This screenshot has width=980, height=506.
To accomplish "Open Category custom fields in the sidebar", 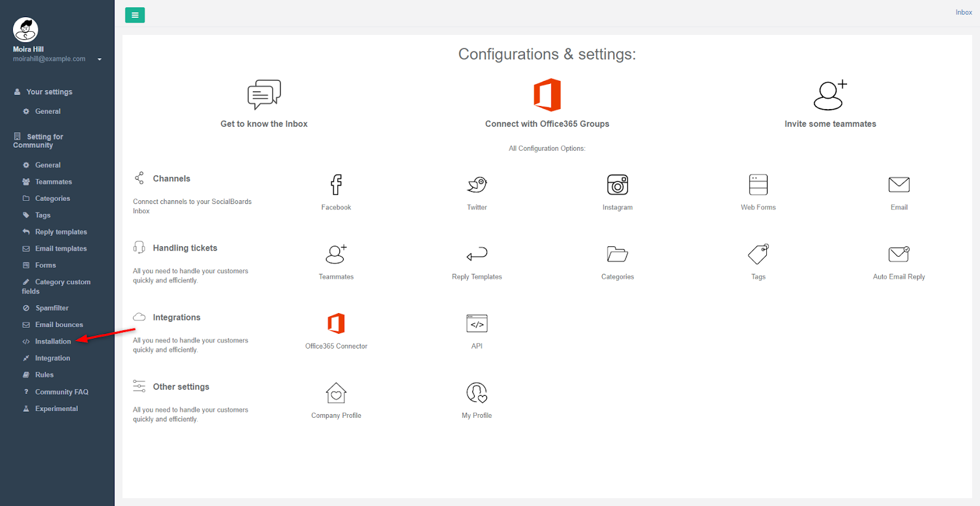I will 56,287.
